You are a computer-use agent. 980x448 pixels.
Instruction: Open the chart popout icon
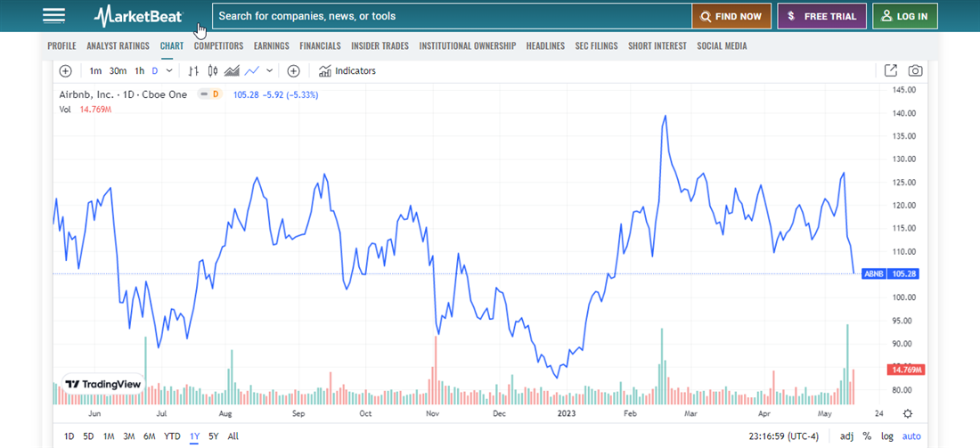coord(890,71)
